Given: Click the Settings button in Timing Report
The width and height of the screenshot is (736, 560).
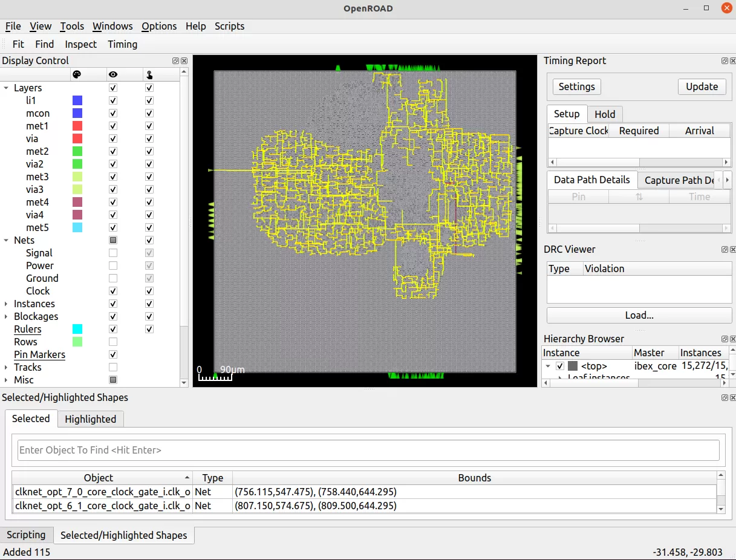Looking at the screenshot, I should 577,86.
